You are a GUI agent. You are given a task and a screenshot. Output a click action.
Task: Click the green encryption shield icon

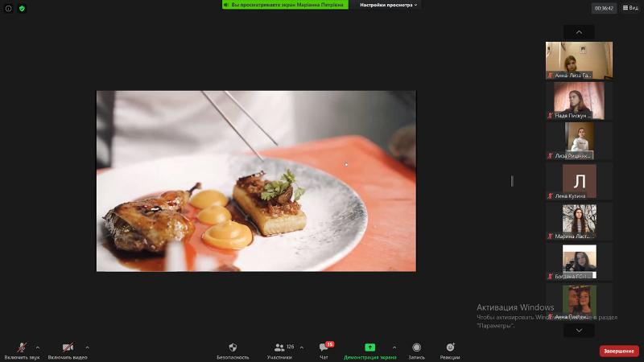(x=22, y=8)
